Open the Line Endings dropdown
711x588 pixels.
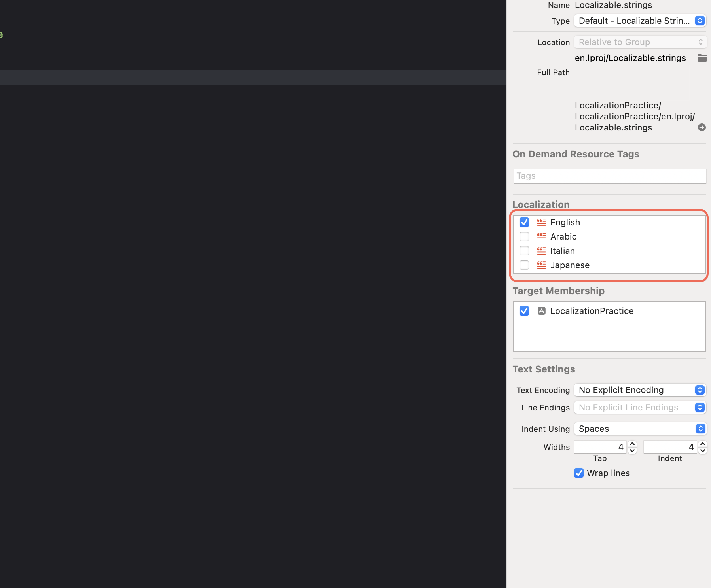coord(700,407)
